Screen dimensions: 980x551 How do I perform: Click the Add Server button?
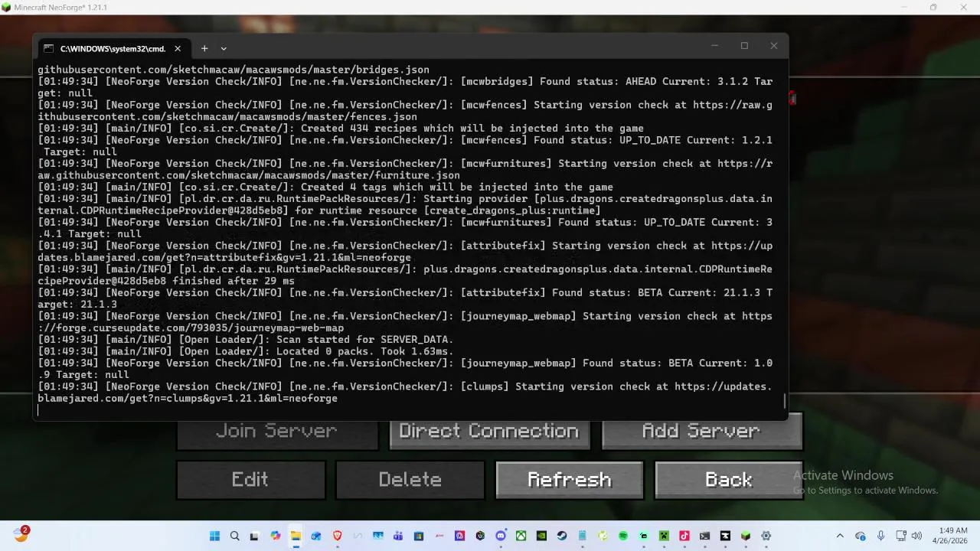tap(701, 431)
